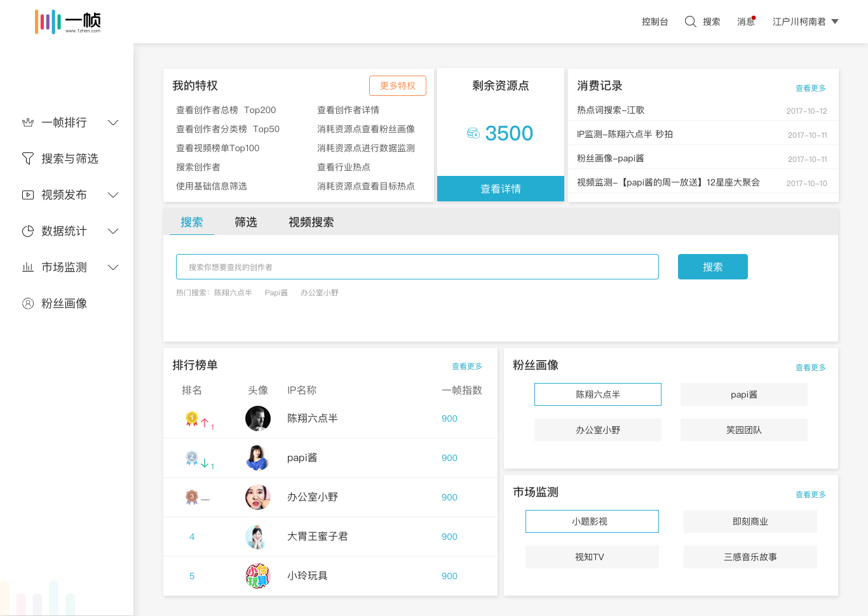
Task: Switch to the 视频搜索 tab
Action: [x=311, y=222]
